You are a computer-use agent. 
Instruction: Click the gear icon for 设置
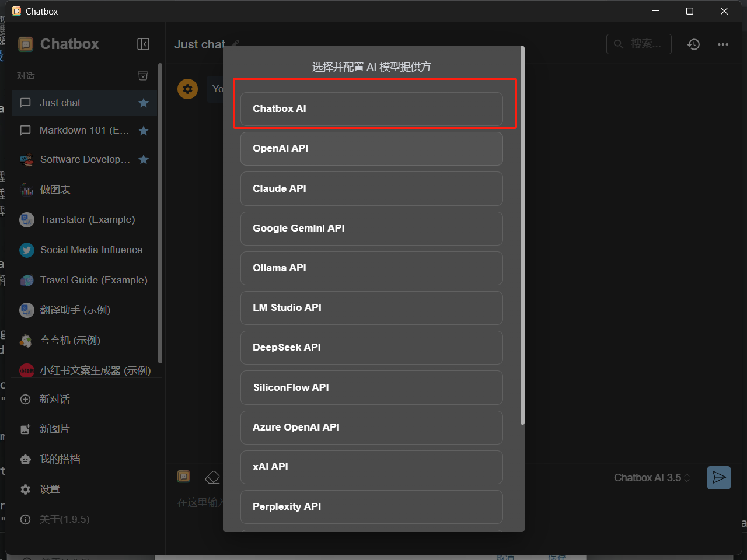pyautogui.click(x=25, y=489)
